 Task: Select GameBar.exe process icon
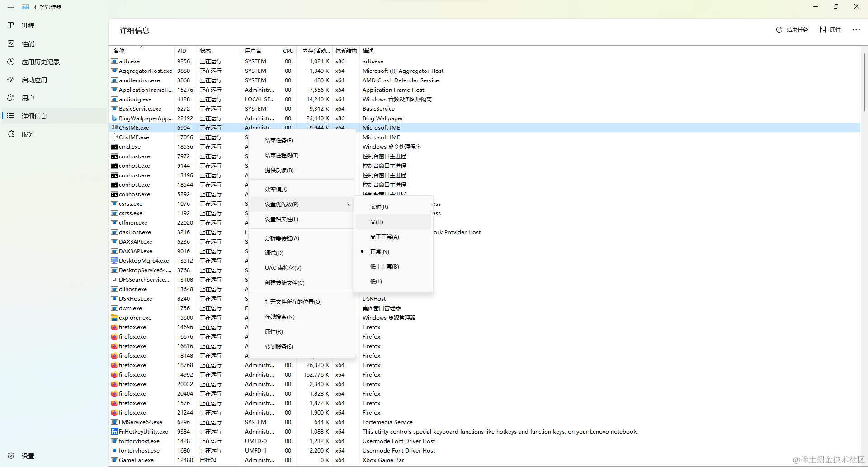pos(114,460)
